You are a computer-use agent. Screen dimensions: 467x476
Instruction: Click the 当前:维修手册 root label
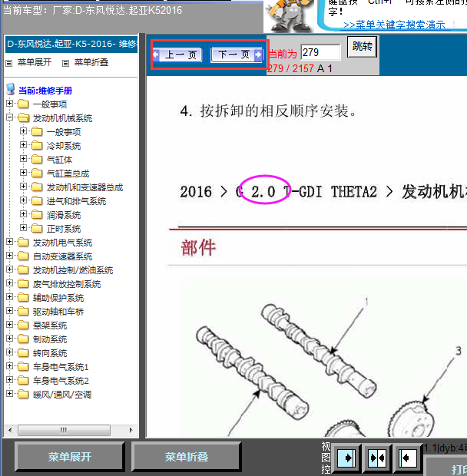(45, 91)
